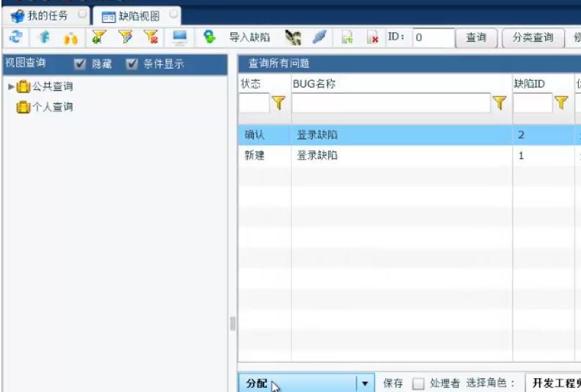581x392 pixels.
Task: Click the blue feather-like toolbar icon
Action: pyautogui.click(x=319, y=37)
